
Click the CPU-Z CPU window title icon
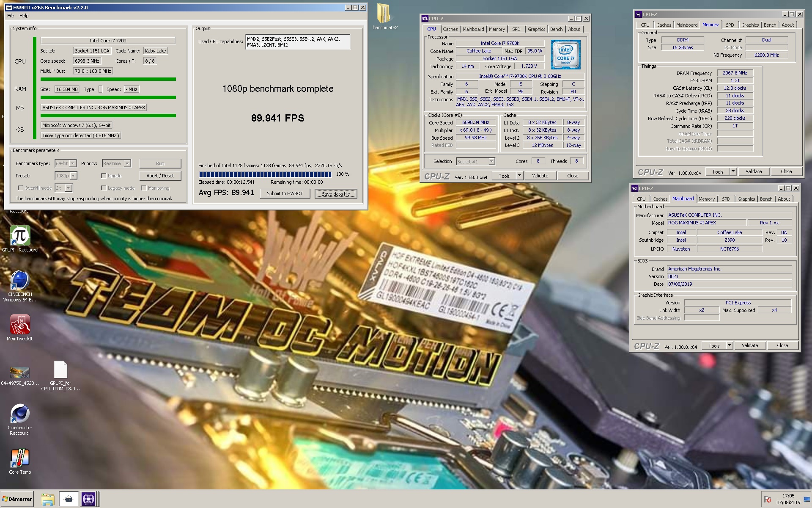[425, 19]
